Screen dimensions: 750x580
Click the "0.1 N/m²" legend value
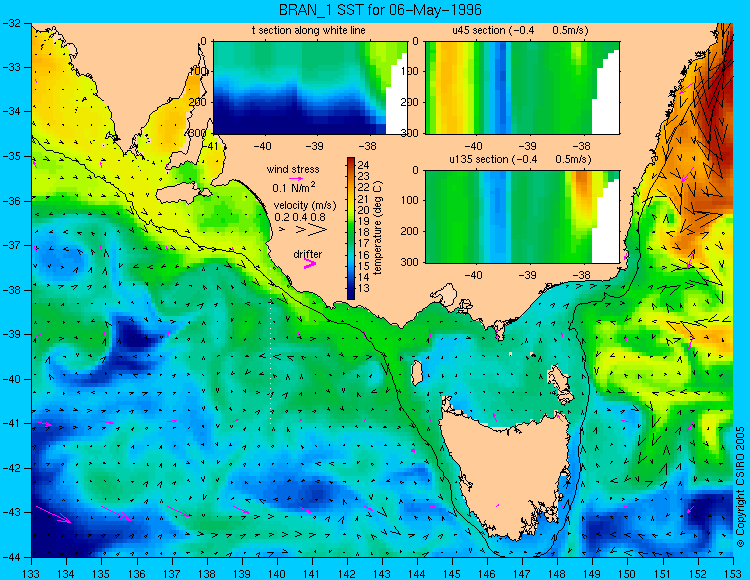(x=294, y=188)
